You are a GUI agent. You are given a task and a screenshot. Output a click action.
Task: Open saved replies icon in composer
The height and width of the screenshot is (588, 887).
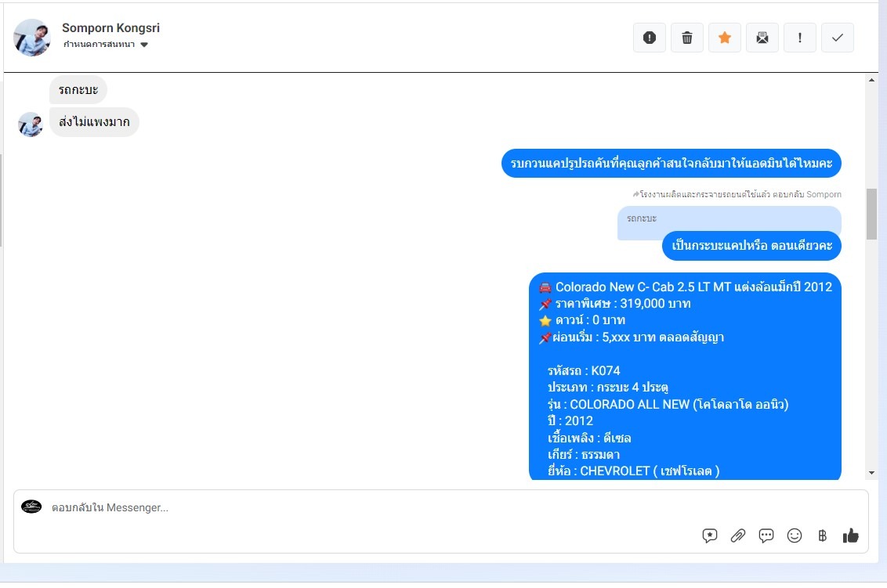pyautogui.click(x=709, y=536)
